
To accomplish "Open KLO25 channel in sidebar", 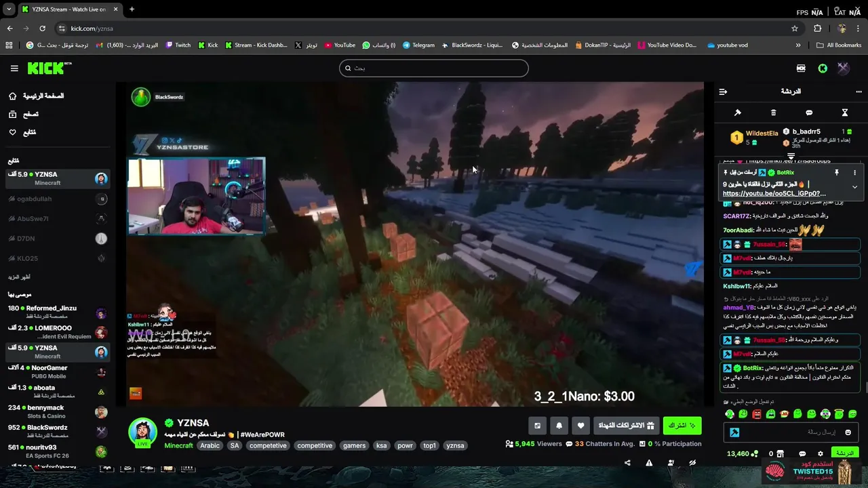I will point(58,258).
